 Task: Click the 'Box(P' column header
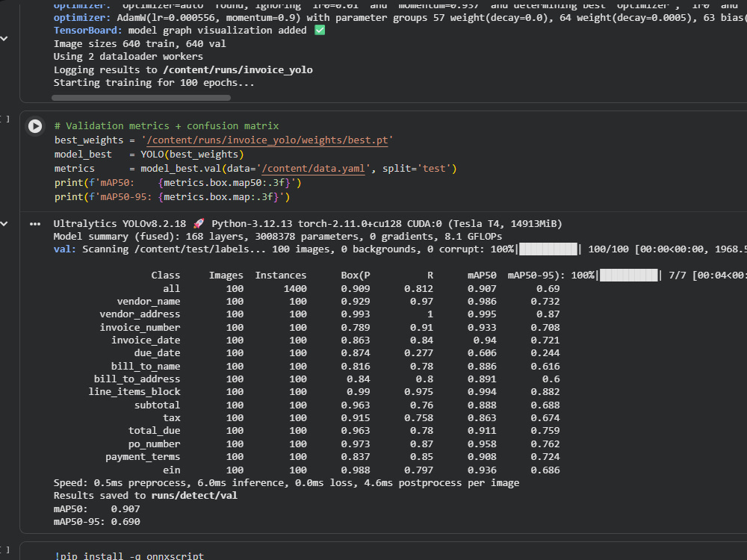[356, 276]
